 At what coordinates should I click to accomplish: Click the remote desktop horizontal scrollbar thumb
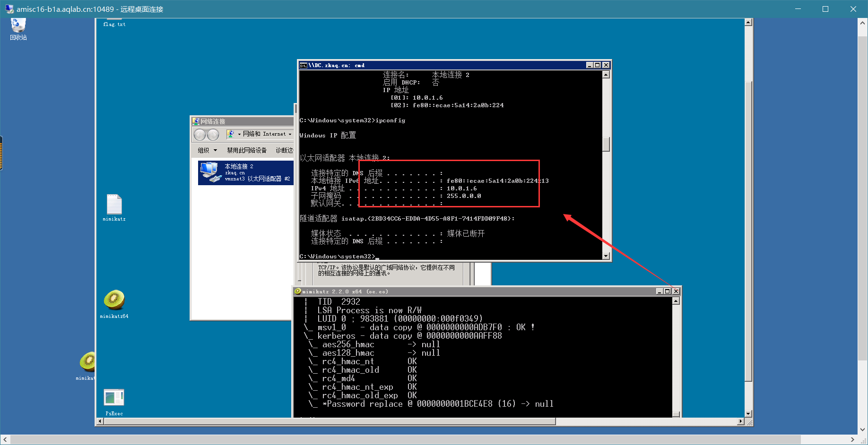tap(330, 421)
